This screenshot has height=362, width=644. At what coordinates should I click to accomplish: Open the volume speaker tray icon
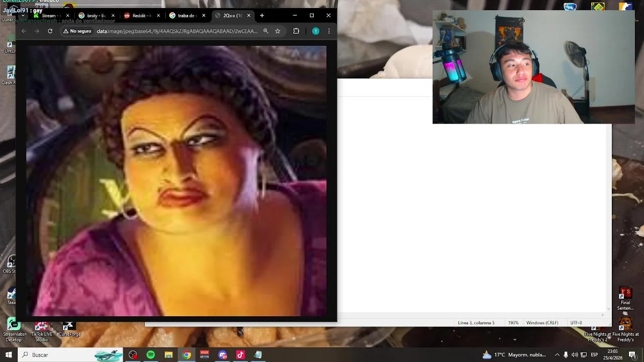point(575,355)
